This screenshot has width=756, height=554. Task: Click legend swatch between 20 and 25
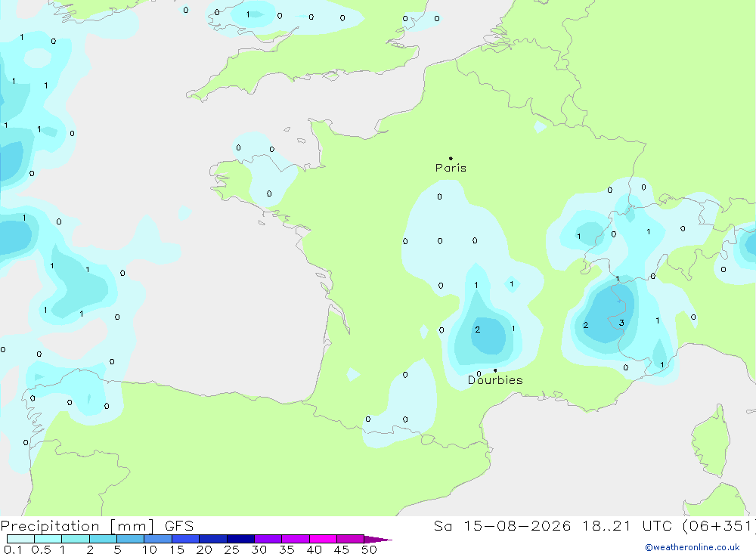[212, 539]
